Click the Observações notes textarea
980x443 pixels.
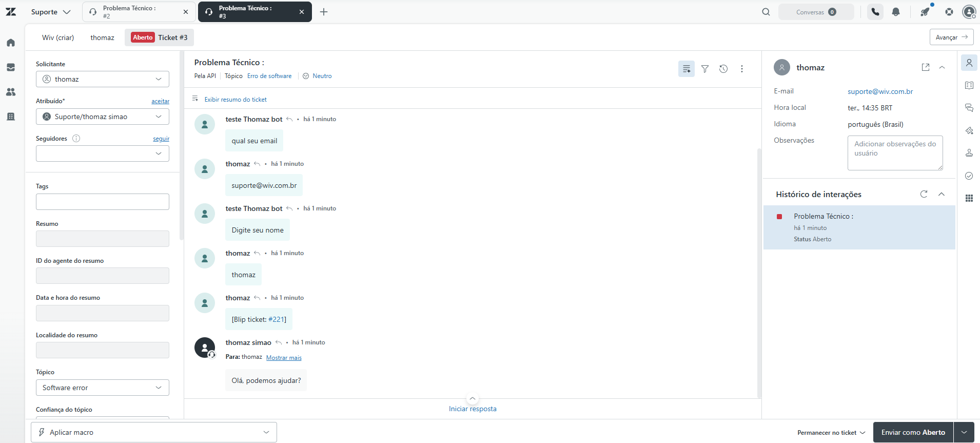pyautogui.click(x=895, y=152)
